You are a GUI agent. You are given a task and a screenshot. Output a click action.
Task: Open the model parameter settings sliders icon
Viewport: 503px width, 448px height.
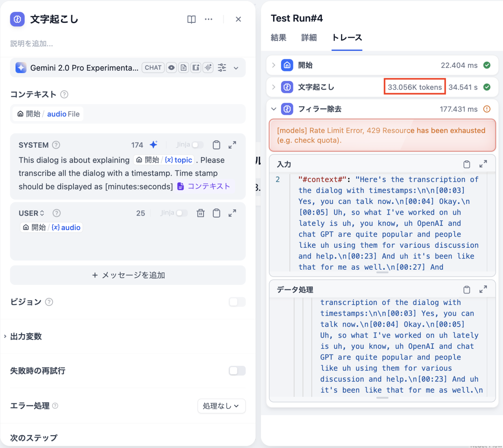(x=222, y=68)
